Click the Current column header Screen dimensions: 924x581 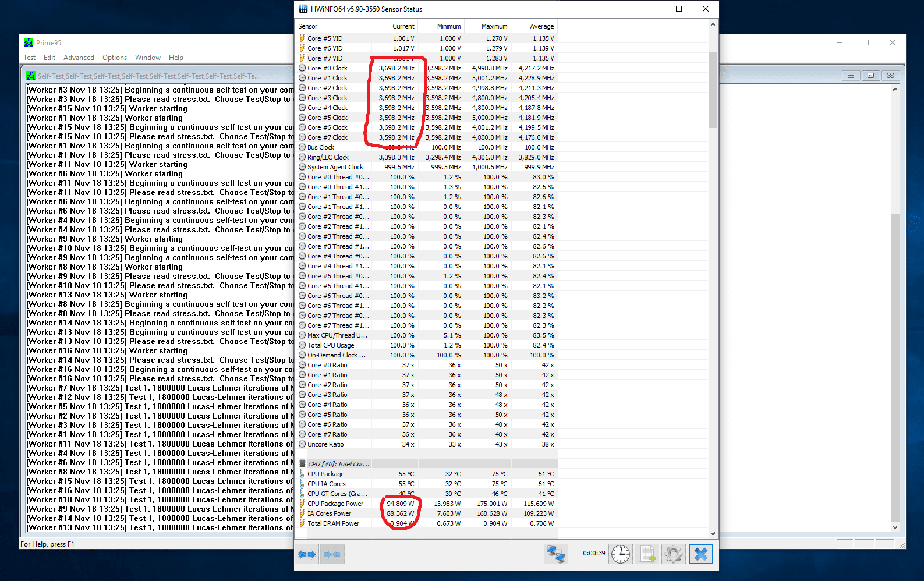(x=394, y=26)
